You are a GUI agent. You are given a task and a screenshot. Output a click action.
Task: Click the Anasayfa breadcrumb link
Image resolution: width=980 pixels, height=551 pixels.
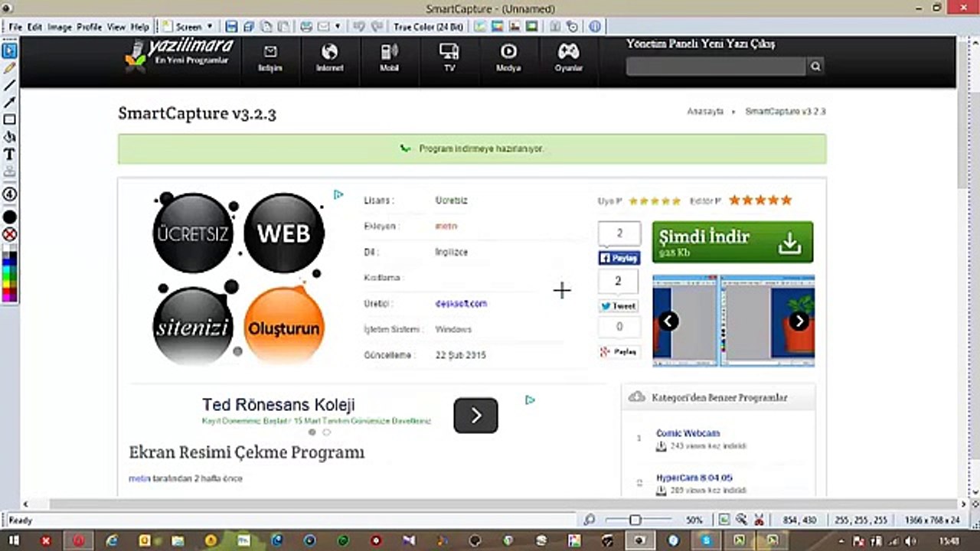pyautogui.click(x=705, y=111)
